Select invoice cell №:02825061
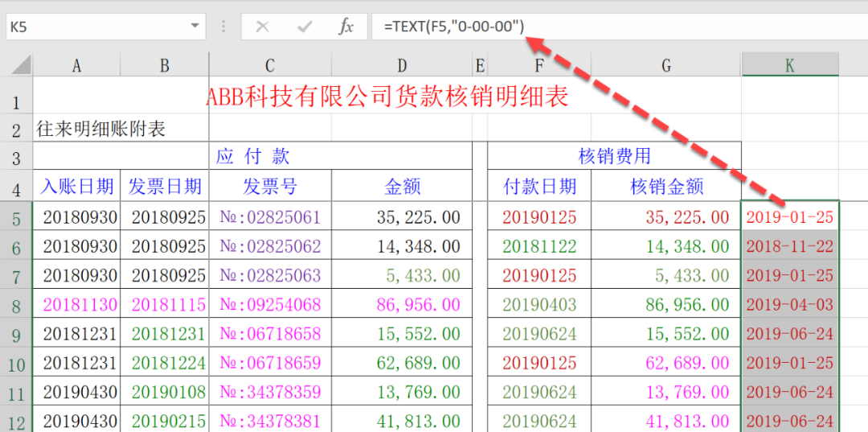 pyautogui.click(x=270, y=216)
